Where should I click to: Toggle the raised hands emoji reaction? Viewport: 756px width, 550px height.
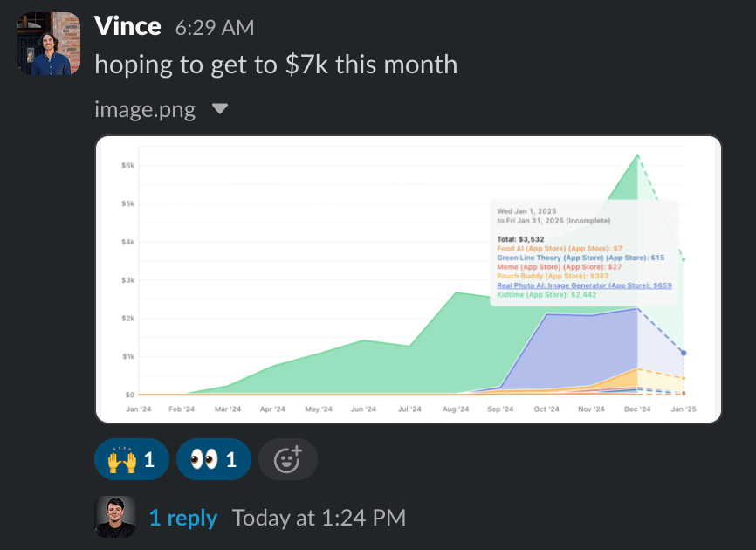[x=131, y=459]
